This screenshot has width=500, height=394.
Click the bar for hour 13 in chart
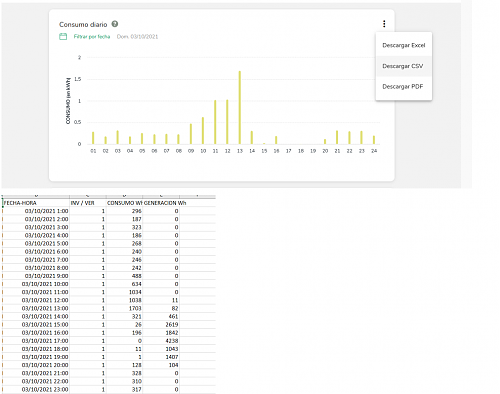tap(240, 107)
